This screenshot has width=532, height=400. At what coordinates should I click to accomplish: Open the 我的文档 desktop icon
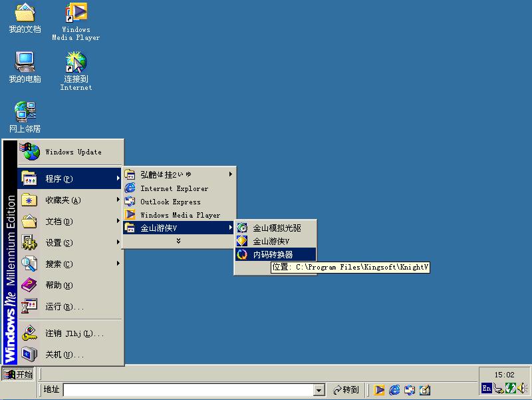pyautogui.click(x=25, y=18)
